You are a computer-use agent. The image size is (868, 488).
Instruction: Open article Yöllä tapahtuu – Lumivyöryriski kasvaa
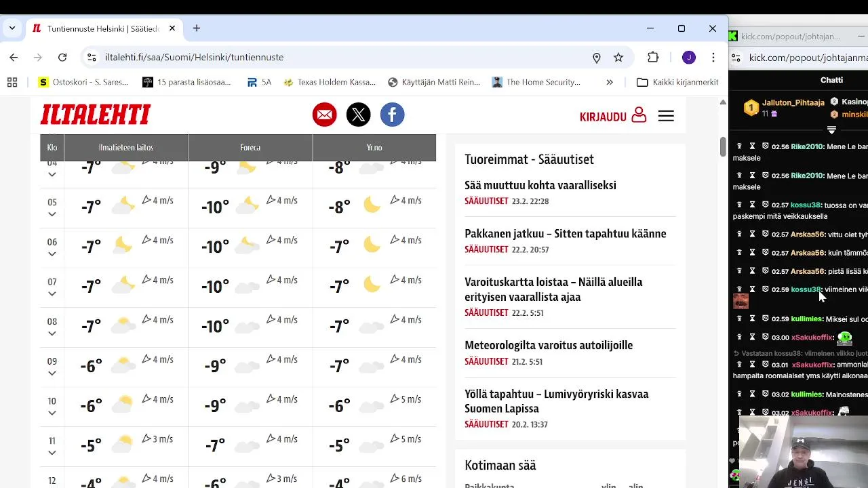(557, 401)
